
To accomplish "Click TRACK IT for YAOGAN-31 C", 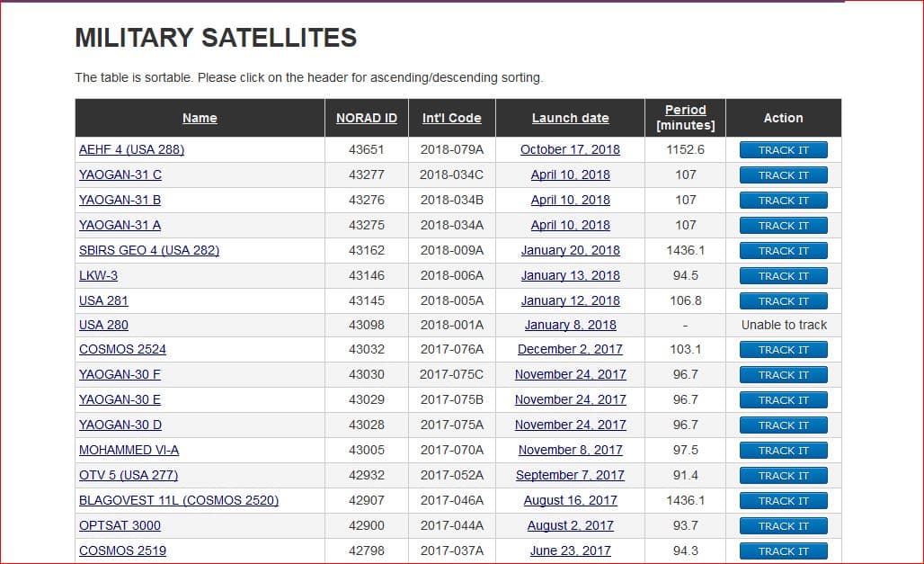I will click(x=784, y=175).
